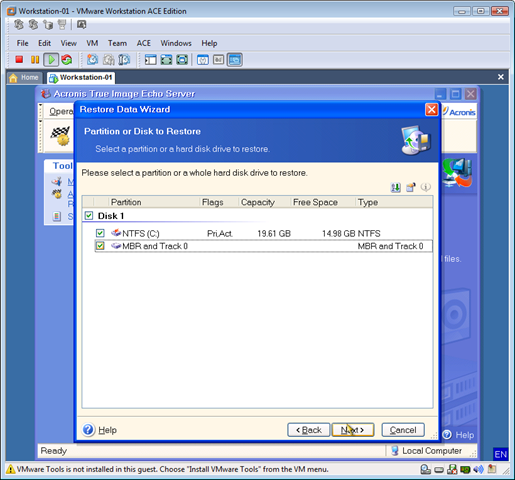Click the Cancel button
The width and height of the screenshot is (515, 480).
(x=403, y=430)
